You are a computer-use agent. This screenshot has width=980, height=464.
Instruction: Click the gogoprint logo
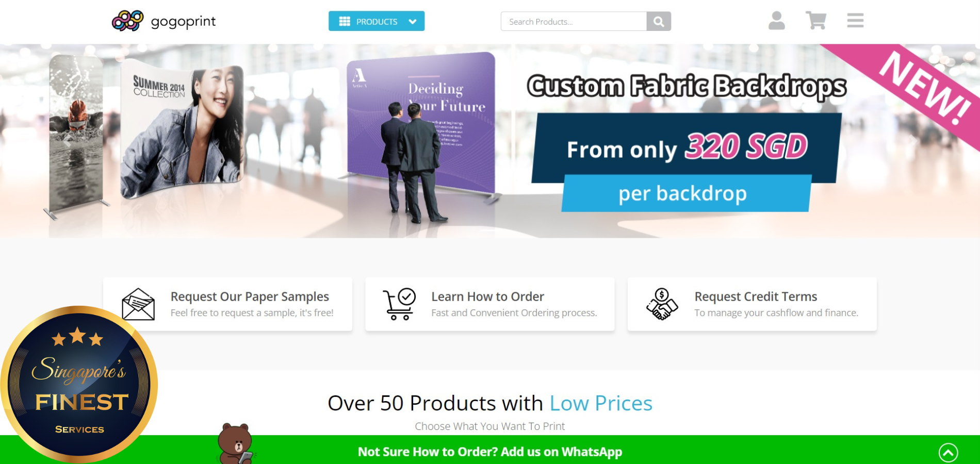(x=164, y=21)
